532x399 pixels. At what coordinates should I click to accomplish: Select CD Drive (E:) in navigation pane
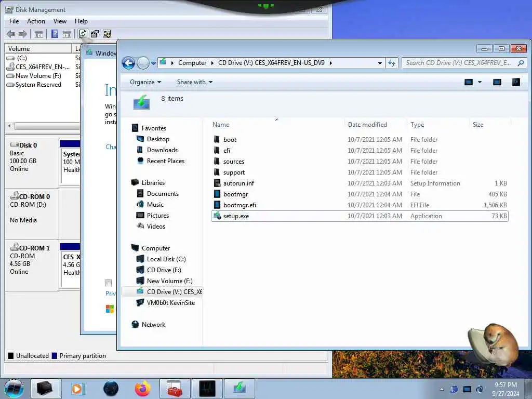(x=159, y=270)
